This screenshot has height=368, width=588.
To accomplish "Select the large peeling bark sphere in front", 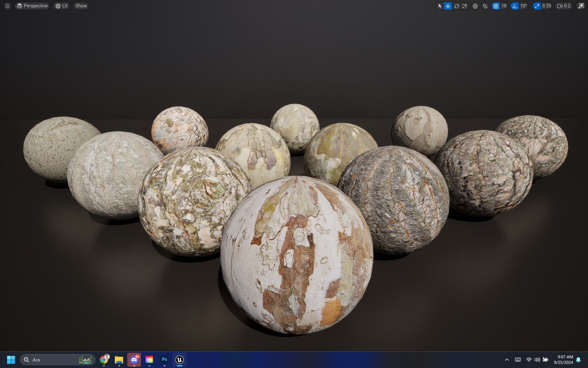I will (296, 255).
